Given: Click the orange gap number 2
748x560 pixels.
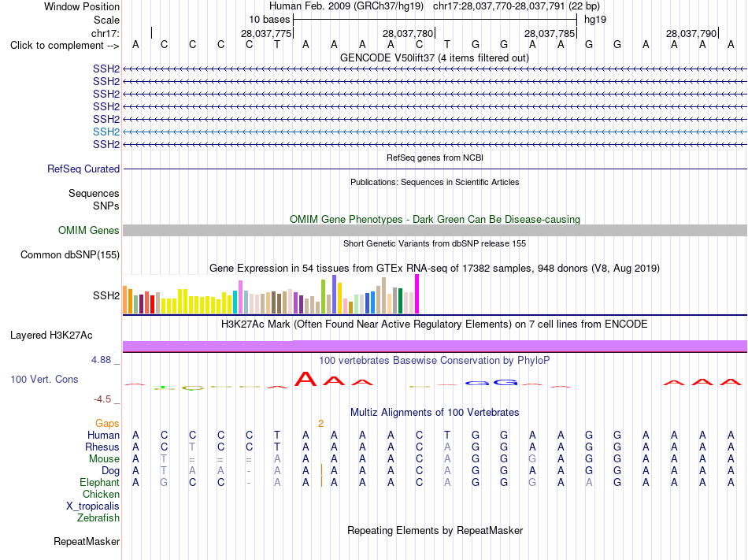Looking at the screenshot, I should click(x=320, y=424).
